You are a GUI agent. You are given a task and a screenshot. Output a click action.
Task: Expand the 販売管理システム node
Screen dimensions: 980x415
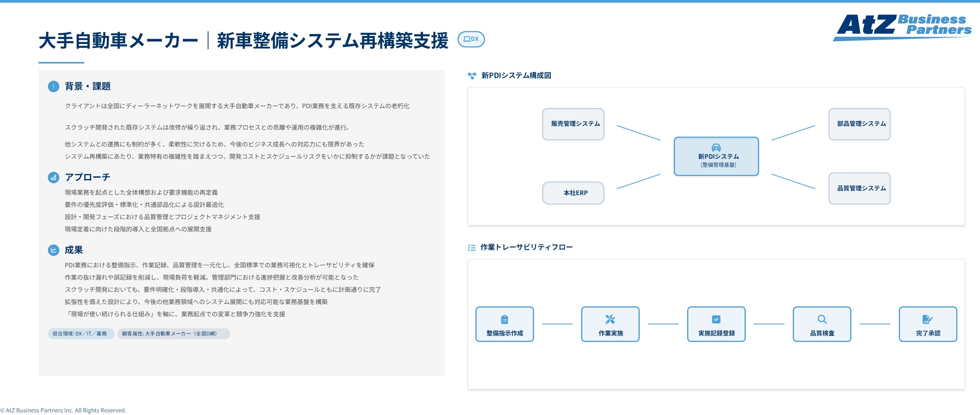573,124
